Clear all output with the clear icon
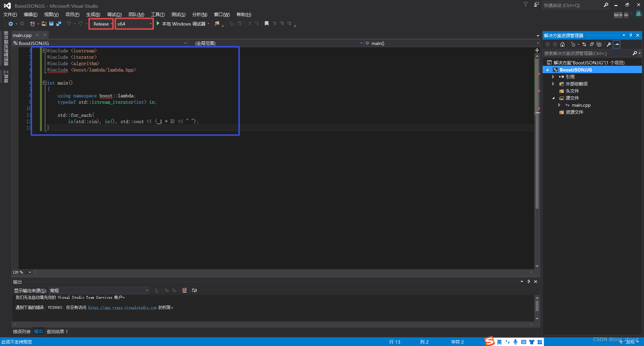Viewport: 644px width, 346px height. [184, 290]
